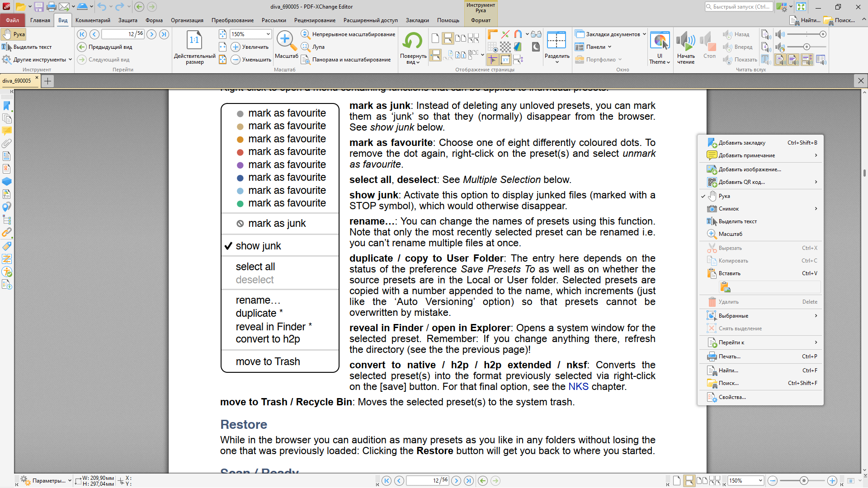Open UI Theme selector
The width and height of the screenshot is (868, 488).
[x=659, y=47]
